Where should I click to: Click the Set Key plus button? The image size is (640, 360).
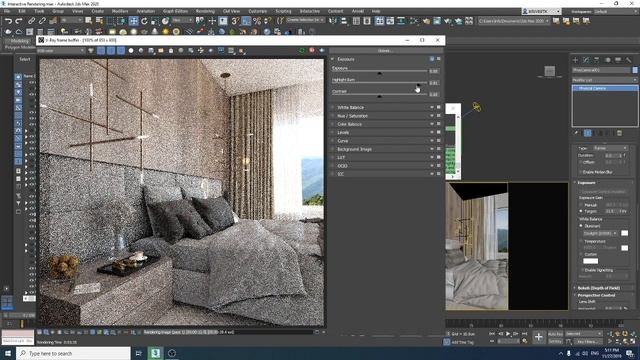click(x=539, y=337)
